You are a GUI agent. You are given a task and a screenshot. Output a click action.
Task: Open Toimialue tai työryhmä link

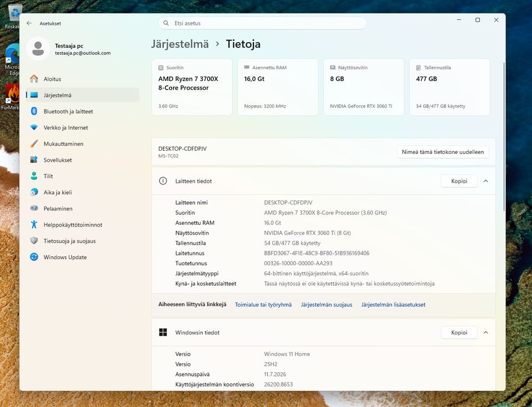(263, 305)
